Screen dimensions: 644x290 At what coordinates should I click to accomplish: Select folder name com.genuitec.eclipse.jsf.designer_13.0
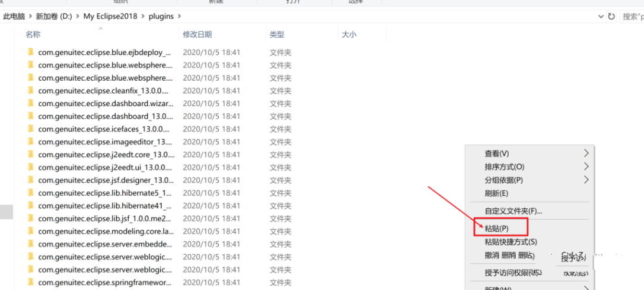click(x=106, y=180)
